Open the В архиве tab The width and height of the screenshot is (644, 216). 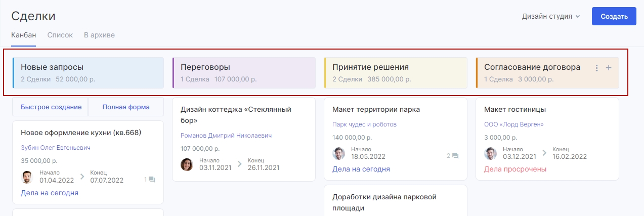[99, 35]
